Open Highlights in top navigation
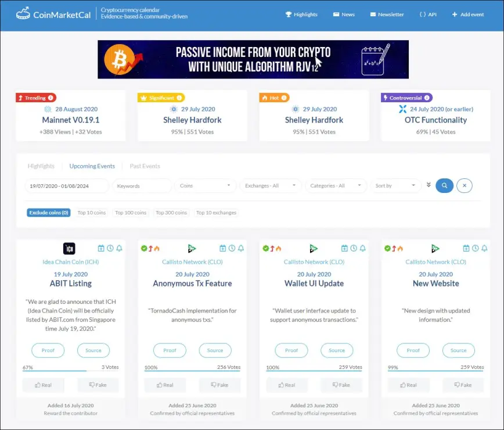Screen dimensions: 504x430 pyautogui.click(x=301, y=15)
